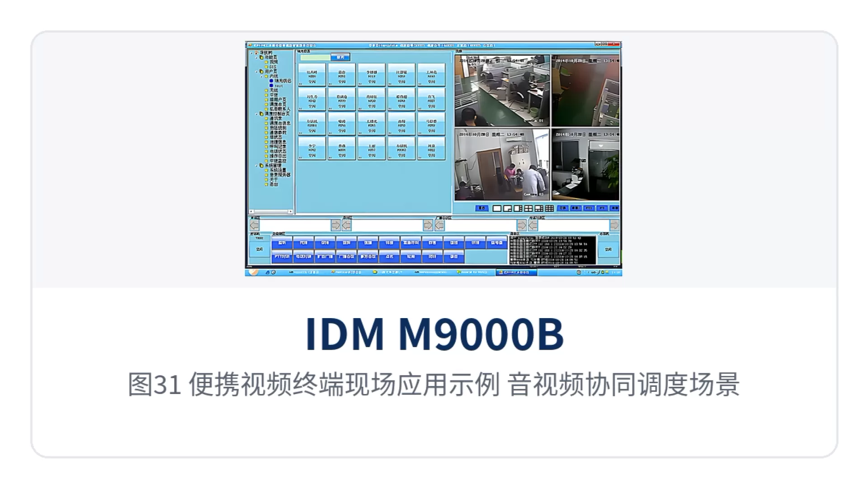Select middle user tile in second row
The height and width of the screenshot is (488, 868).
tap(372, 99)
